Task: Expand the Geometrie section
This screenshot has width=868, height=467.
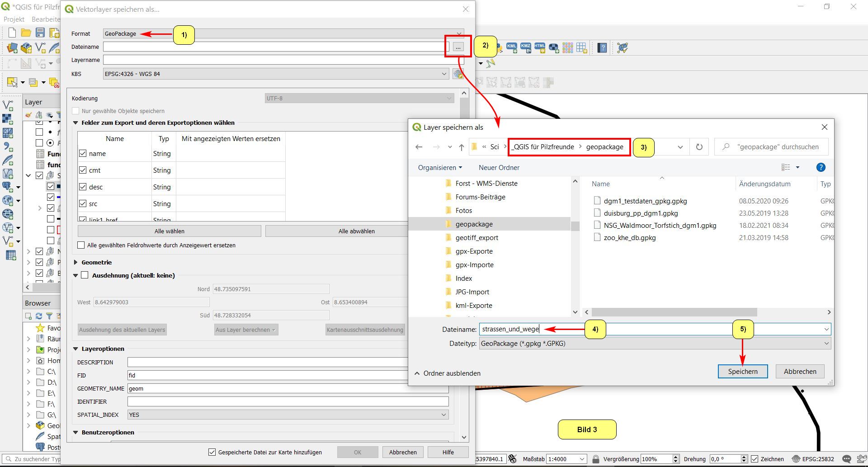Action: pos(75,262)
